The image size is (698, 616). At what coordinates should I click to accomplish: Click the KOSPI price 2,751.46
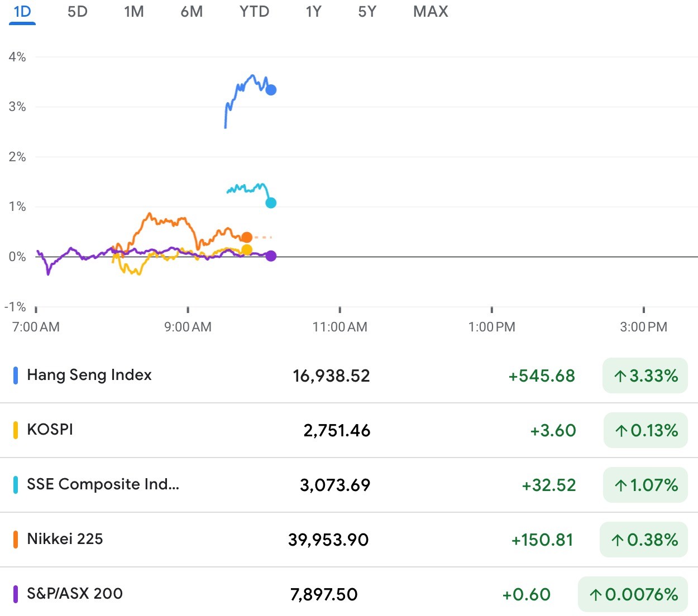(337, 431)
